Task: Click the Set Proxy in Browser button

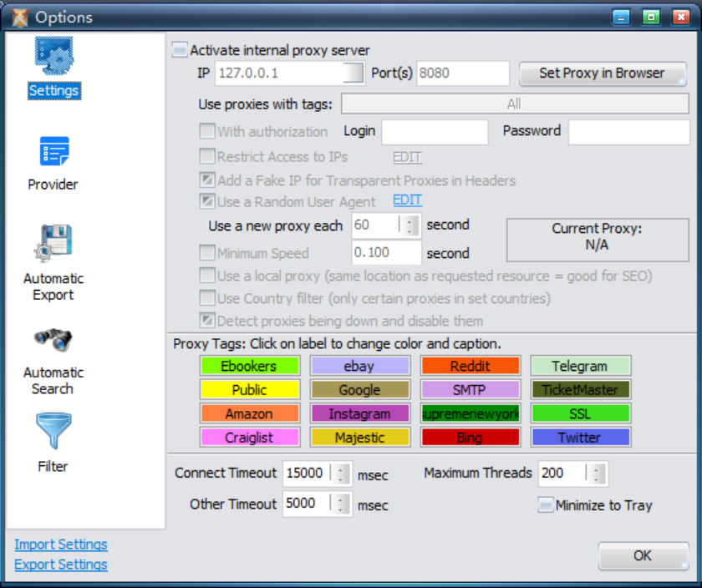Action: 603,73
